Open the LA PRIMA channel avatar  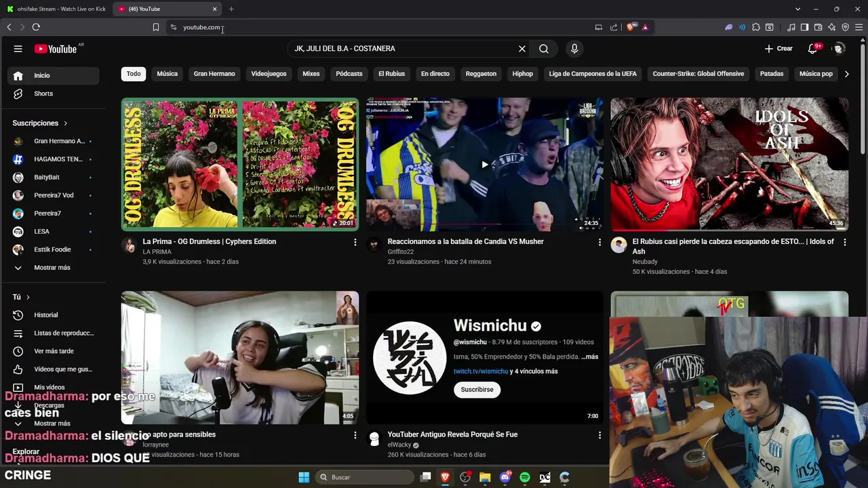point(129,245)
